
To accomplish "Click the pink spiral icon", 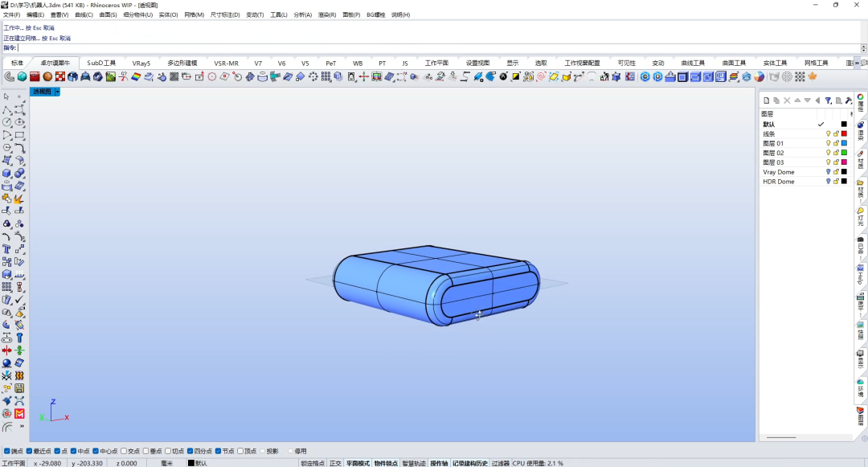I will [542, 77].
